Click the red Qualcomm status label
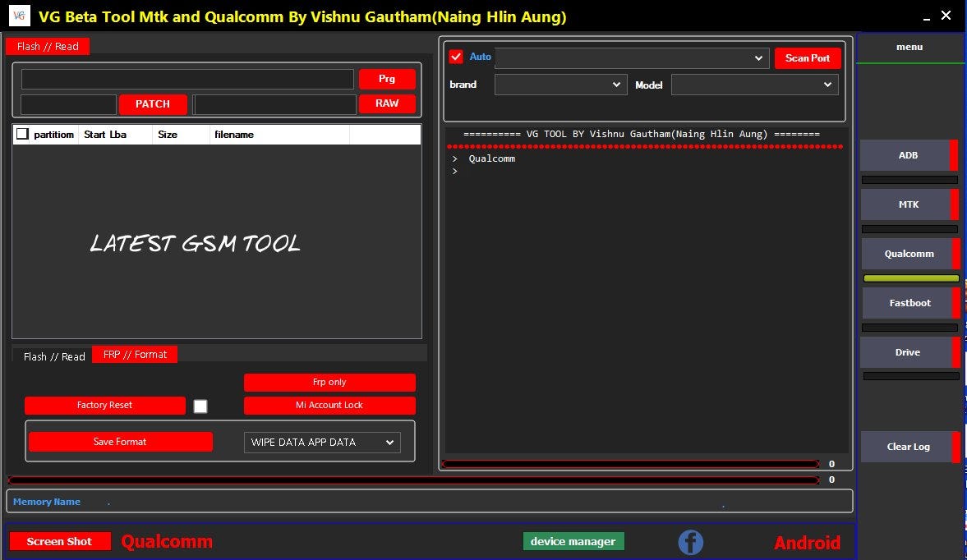This screenshot has width=967, height=560. click(167, 541)
